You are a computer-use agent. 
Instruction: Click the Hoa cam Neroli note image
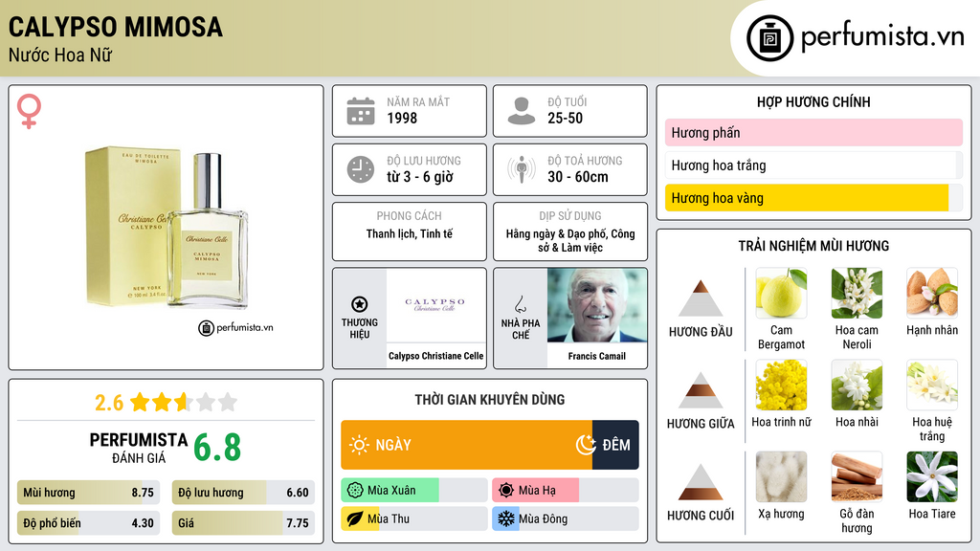857,294
